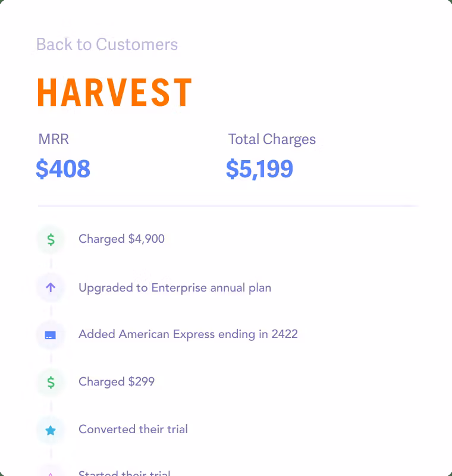Open the Added American Express event
The image size is (452, 476).
[188, 334]
